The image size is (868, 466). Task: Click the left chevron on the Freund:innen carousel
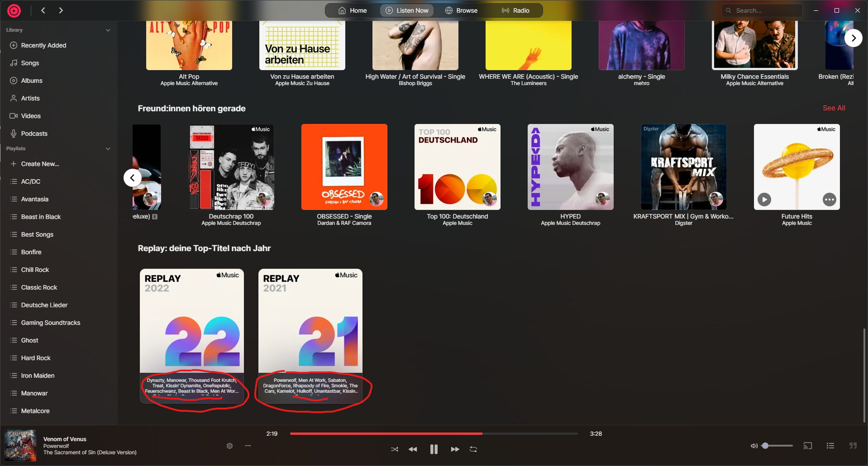[x=132, y=177]
